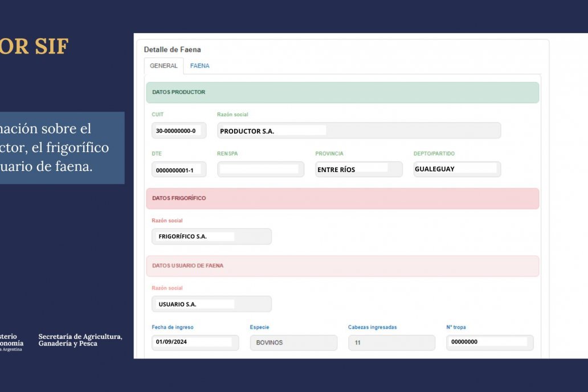Click the PROVINCIA field showing ENTRE RÍOS
The image size is (588, 392).
click(358, 169)
